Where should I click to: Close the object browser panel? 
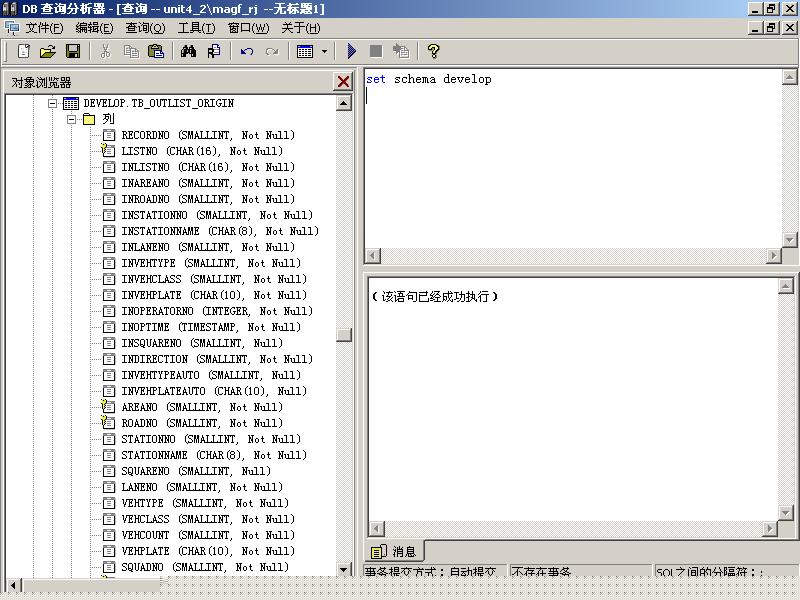343,82
